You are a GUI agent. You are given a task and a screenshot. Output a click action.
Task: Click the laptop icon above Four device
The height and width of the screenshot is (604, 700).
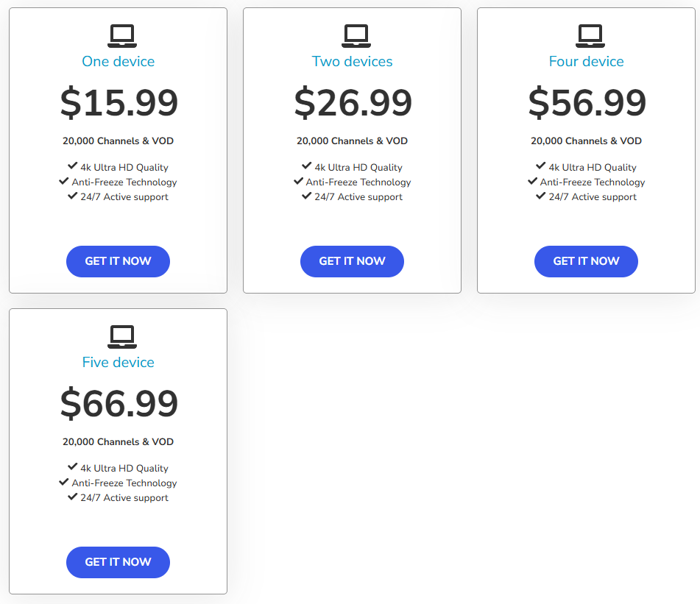(590, 35)
